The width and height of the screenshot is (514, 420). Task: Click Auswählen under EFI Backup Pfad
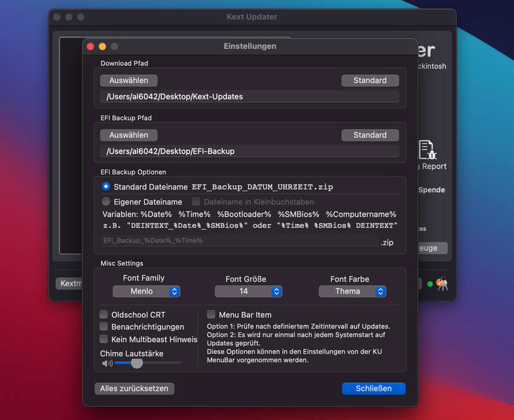tap(129, 135)
